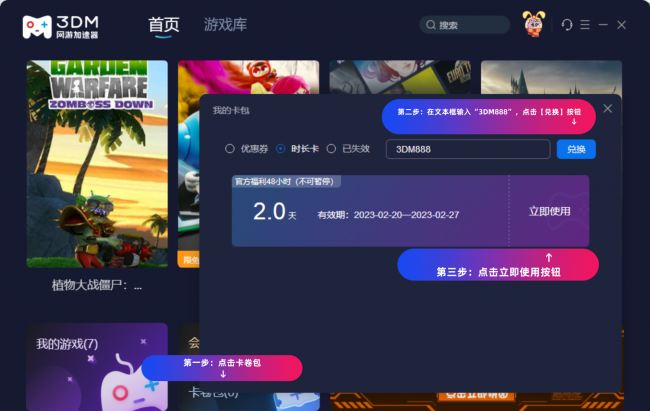Open the castle landscape game cover

tap(551, 77)
